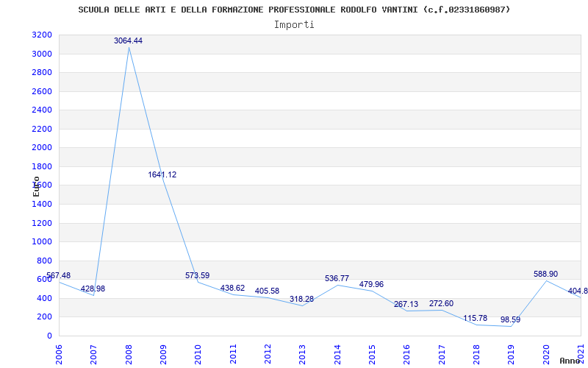Click year 2017 on the x-axis
The height and width of the screenshot is (368, 588).
(442, 354)
